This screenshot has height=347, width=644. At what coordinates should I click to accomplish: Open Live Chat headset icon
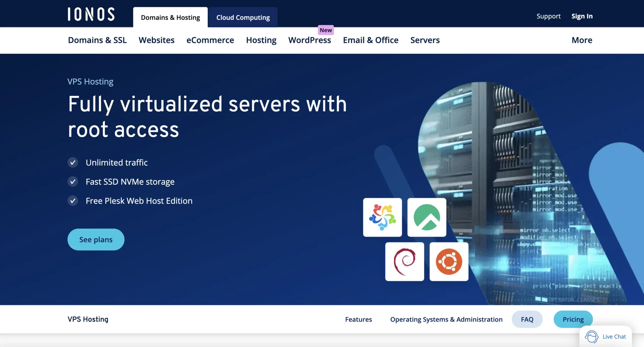(591, 337)
